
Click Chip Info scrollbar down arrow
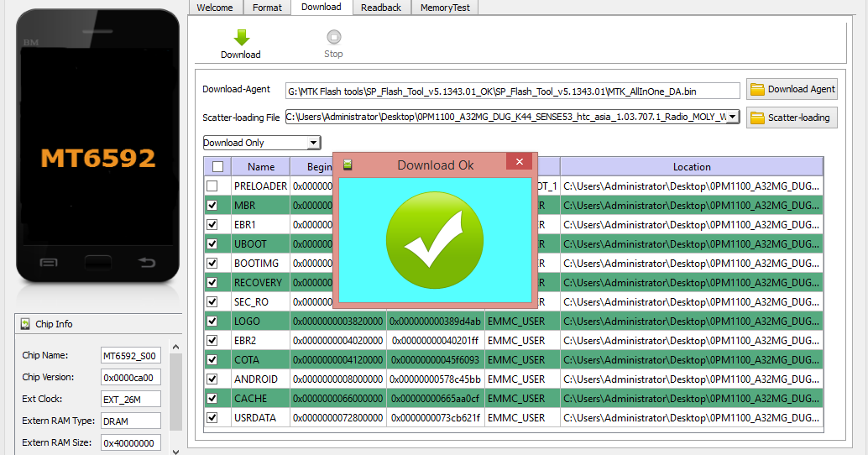click(x=175, y=451)
